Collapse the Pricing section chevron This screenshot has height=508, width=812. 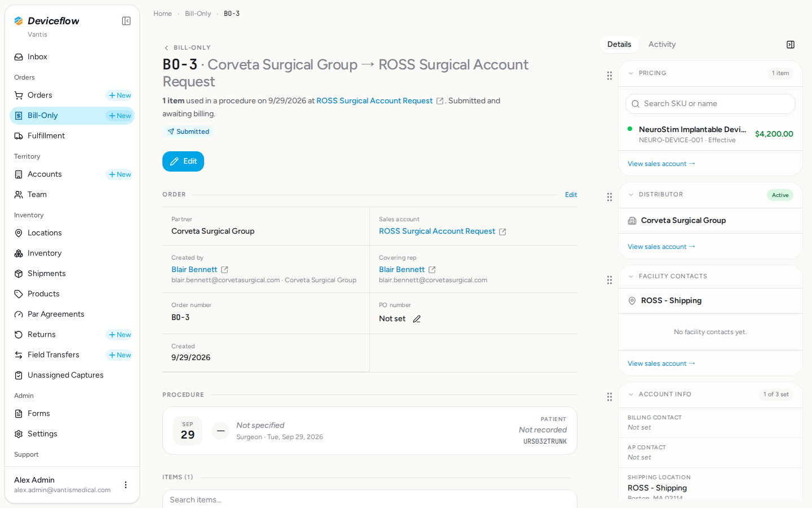point(631,73)
